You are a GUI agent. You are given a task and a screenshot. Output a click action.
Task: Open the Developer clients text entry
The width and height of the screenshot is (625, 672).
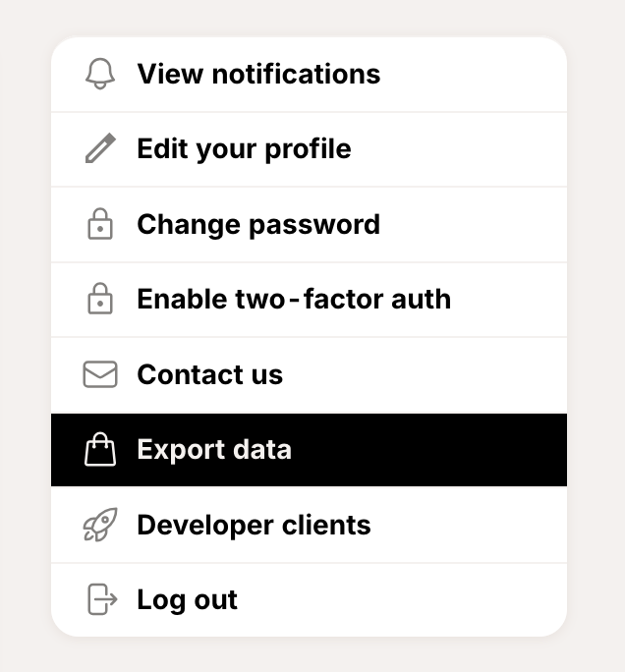coord(254,526)
